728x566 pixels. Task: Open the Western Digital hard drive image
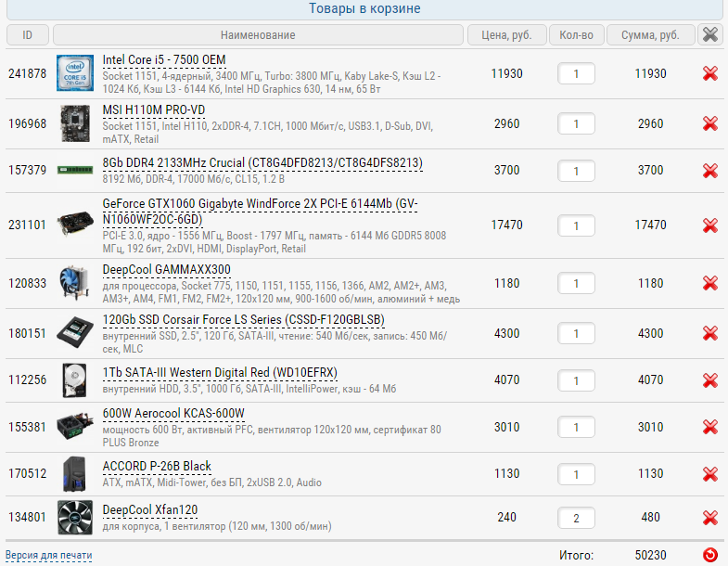75,380
